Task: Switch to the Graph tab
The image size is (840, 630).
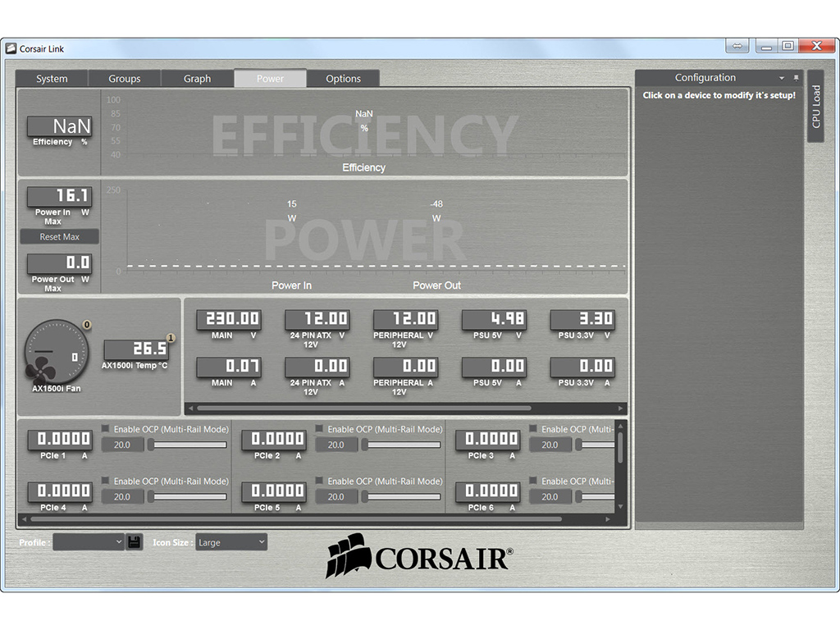Action: (x=197, y=79)
